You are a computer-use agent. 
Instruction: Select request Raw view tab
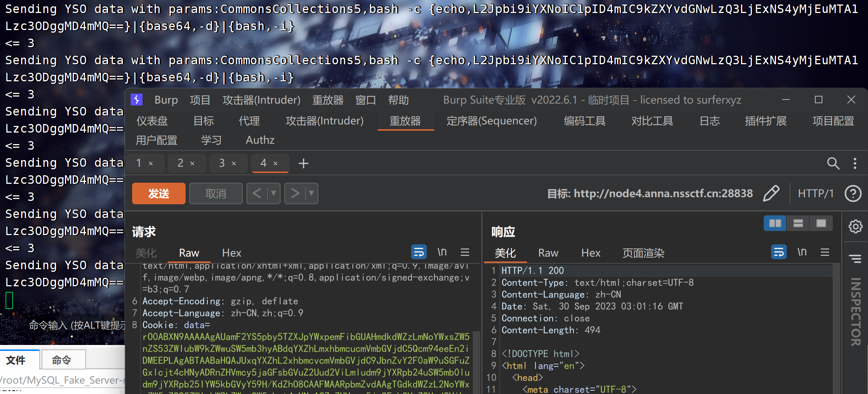[189, 253]
